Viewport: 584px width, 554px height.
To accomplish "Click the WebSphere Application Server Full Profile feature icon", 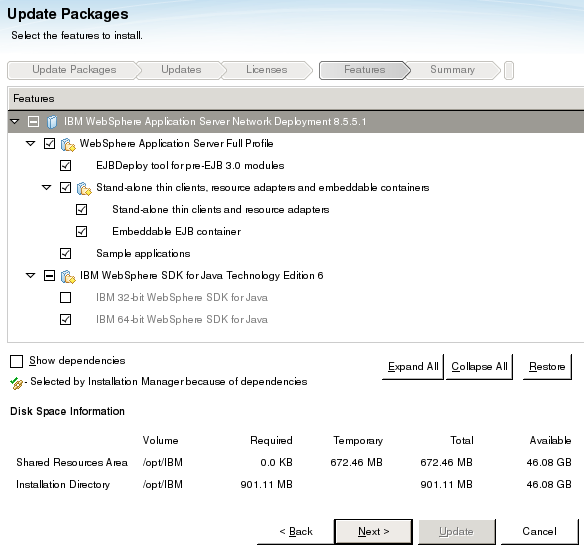I will point(68,144).
